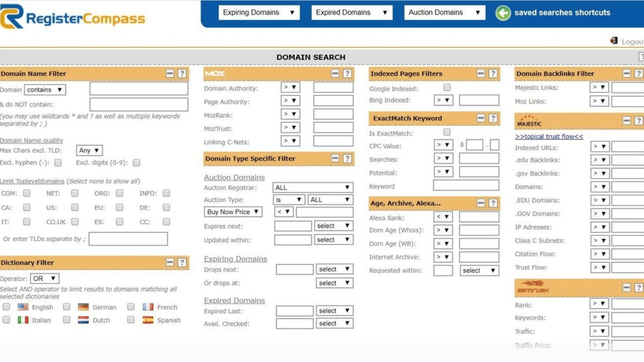Click the Logout link
Image resolution: width=644 pixels, height=362 pixels.
coord(633,41)
